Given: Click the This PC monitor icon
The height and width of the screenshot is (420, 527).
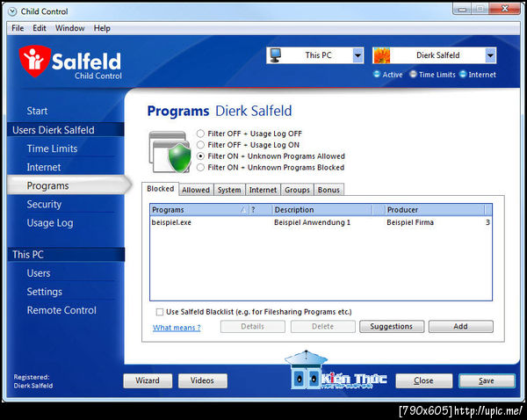Looking at the screenshot, I should [276, 55].
